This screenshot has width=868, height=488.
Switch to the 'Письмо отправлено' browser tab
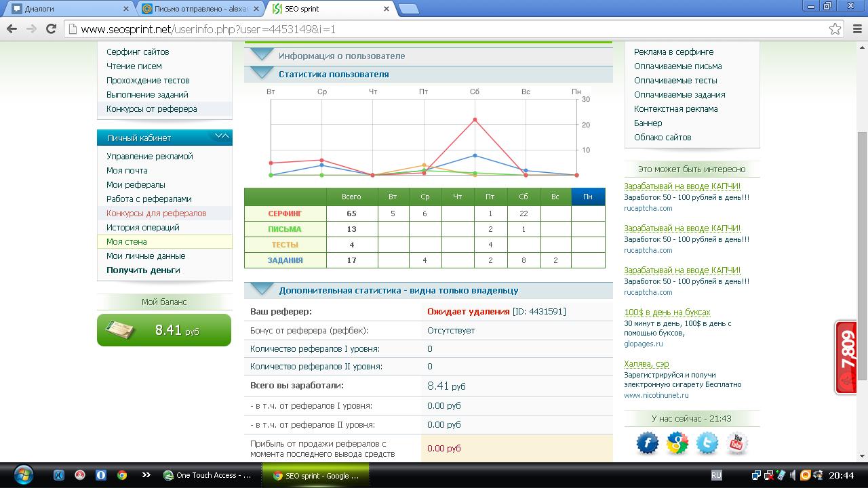[x=200, y=9]
